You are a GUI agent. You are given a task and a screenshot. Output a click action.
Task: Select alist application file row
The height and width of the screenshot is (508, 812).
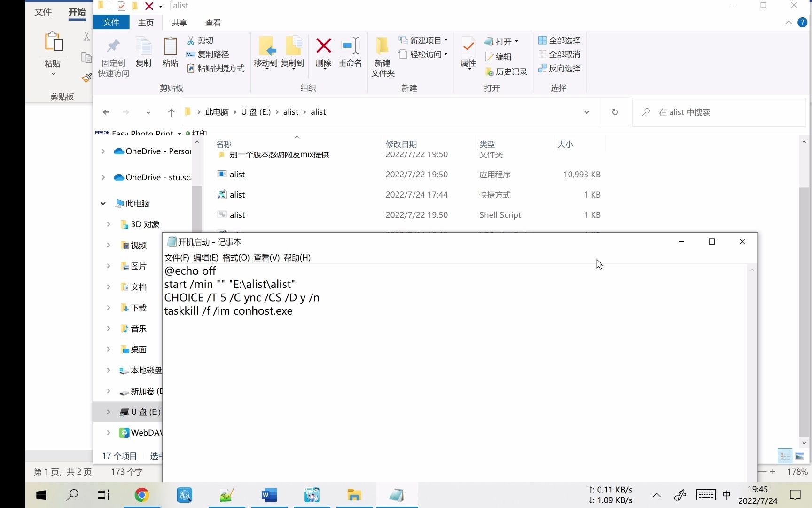coord(409,175)
